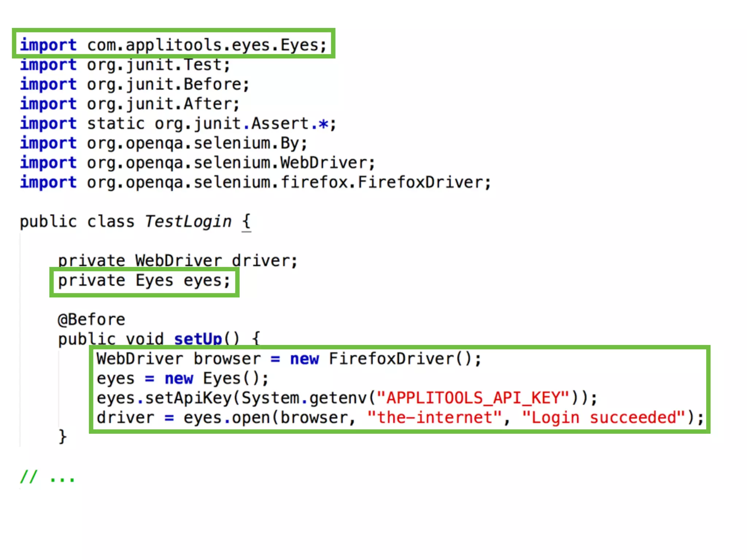Screen dimensions: 747x560
Task: Click the "APPLITOOLS_API_KEY" string literal
Action: [x=473, y=398]
